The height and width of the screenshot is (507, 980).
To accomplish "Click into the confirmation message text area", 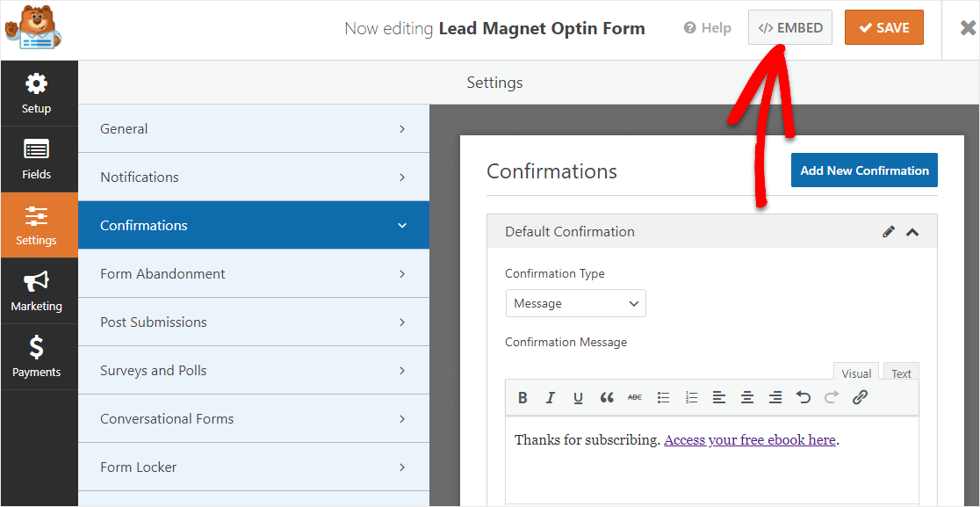I will tap(712, 460).
